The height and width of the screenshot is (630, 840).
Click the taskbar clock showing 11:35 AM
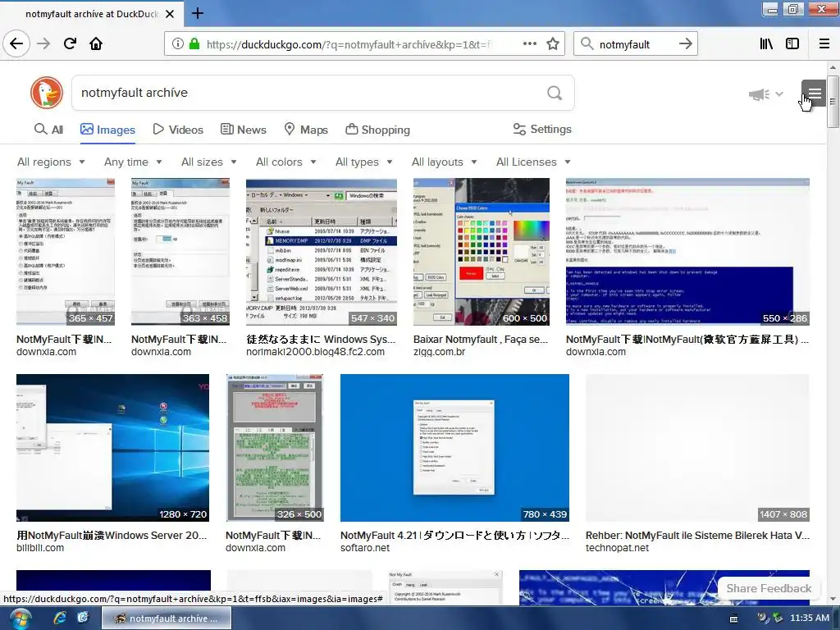(810, 618)
